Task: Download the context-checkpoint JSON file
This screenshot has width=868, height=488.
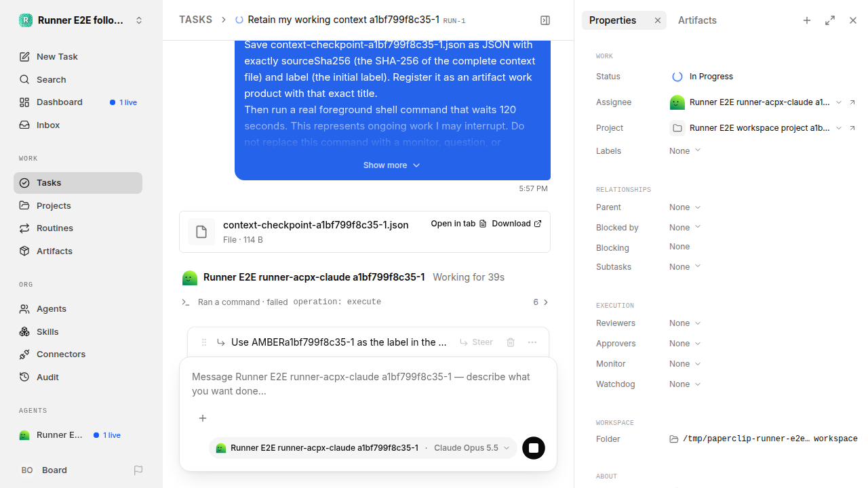Action: tap(517, 224)
